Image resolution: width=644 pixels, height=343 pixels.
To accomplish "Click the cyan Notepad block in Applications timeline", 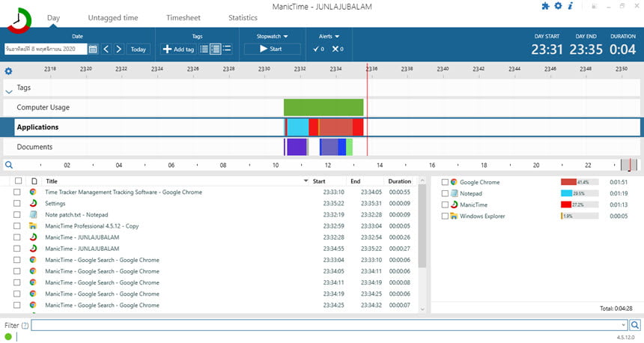I will coord(298,127).
